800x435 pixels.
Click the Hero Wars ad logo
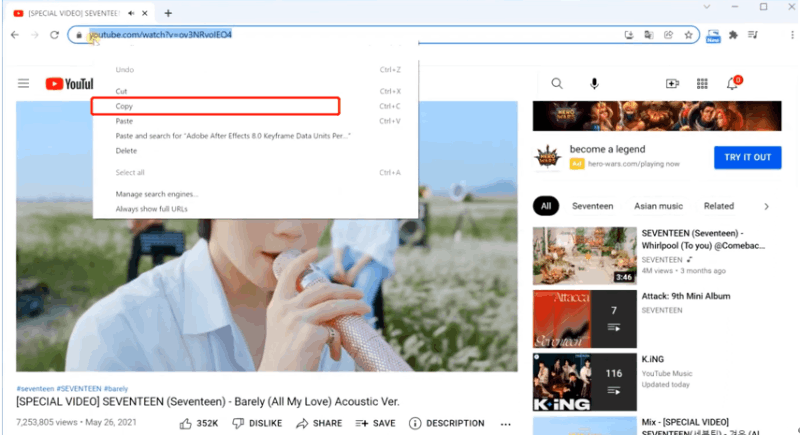pyautogui.click(x=547, y=157)
